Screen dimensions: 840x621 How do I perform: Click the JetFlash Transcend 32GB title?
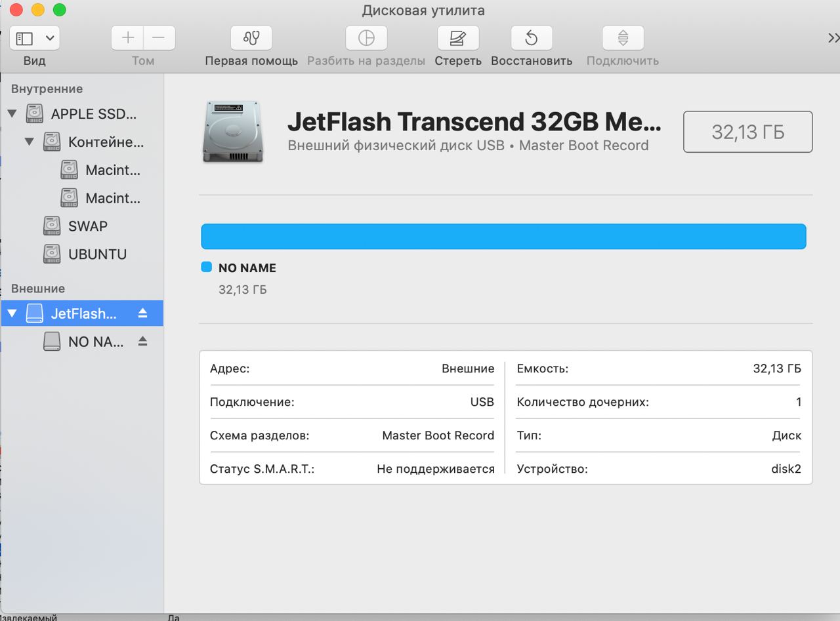(x=474, y=122)
